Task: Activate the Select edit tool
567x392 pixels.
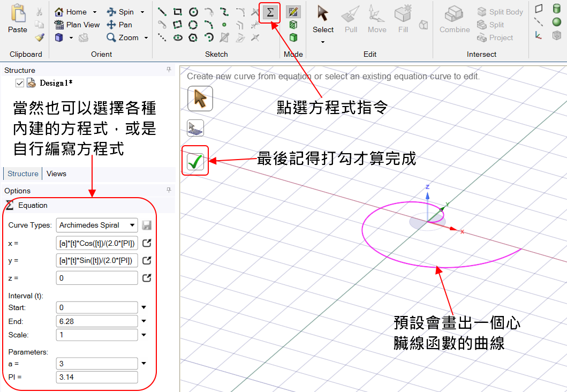Action: [x=323, y=19]
